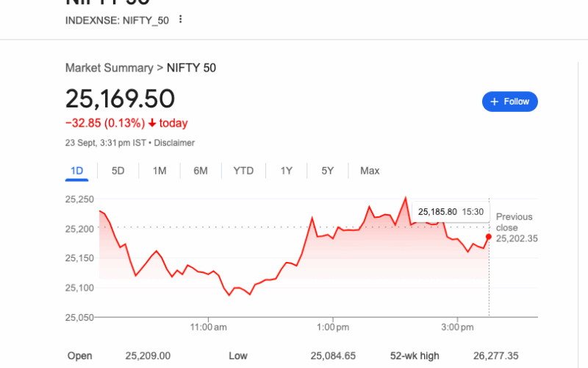Click the Previous close label
588x368 pixels.
point(514,222)
